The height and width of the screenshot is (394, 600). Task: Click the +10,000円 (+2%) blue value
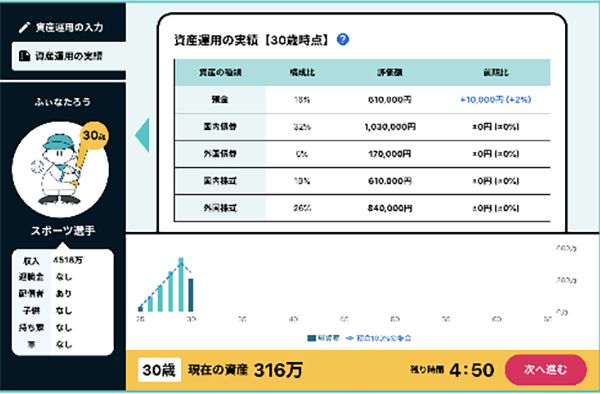(496, 99)
